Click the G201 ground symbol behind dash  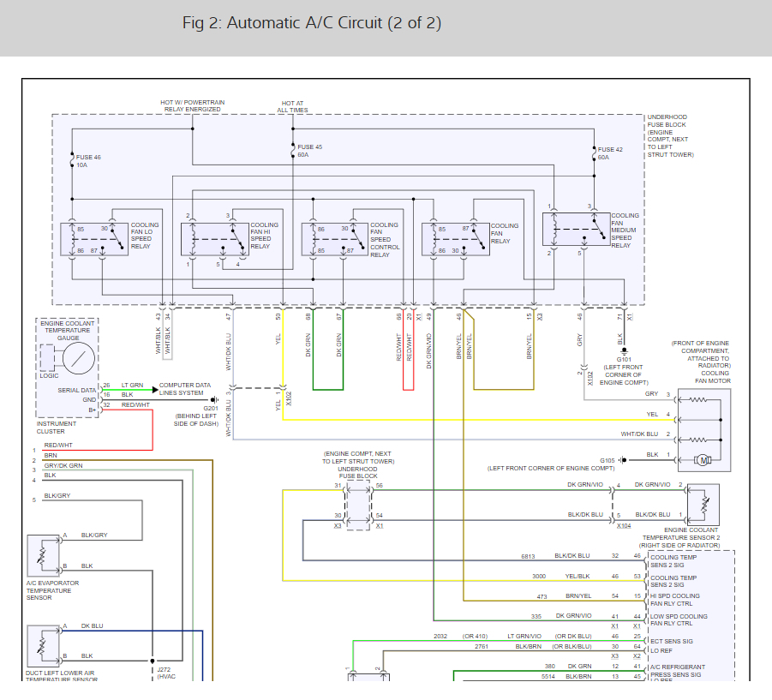pyautogui.click(x=214, y=400)
